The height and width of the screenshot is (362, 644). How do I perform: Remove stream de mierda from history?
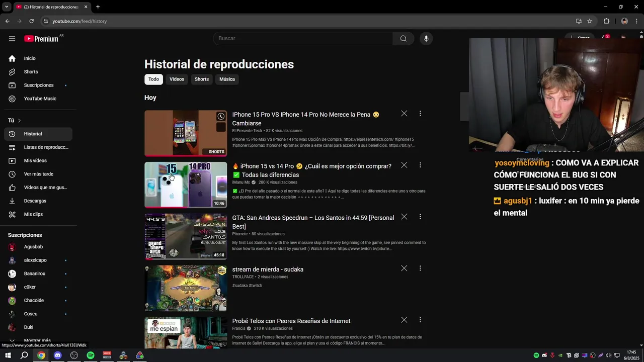click(404, 268)
